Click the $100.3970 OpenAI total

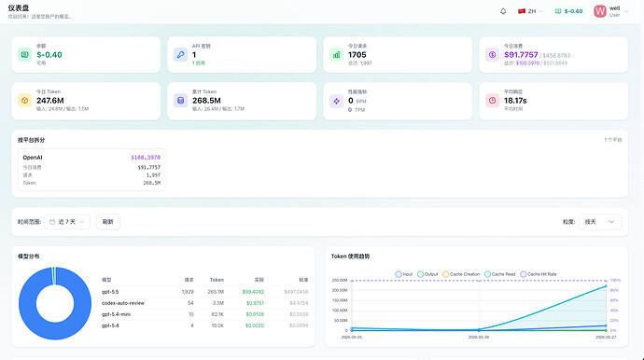(x=146, y=158)
